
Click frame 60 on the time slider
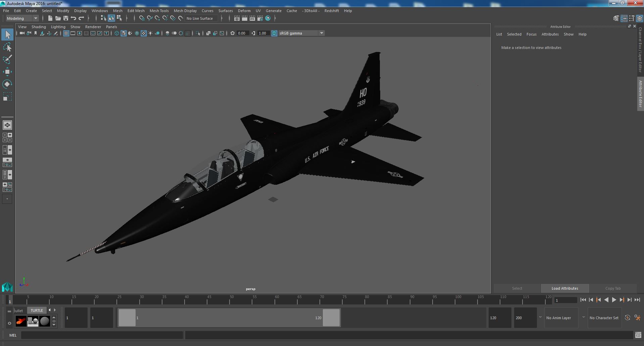coord(277,300)
